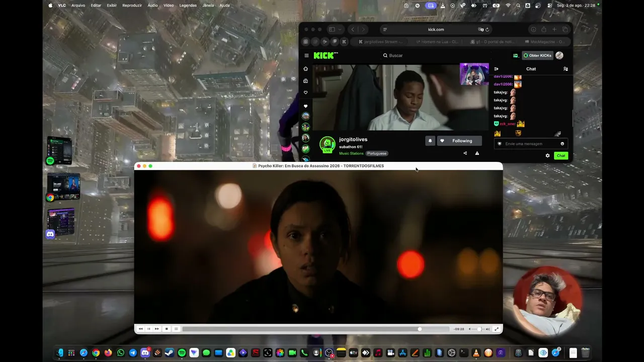The width and height of the screenshot is (644, 362).
Task: Toggle notifications bell for jorgitolives
Action: coord(430,141)
